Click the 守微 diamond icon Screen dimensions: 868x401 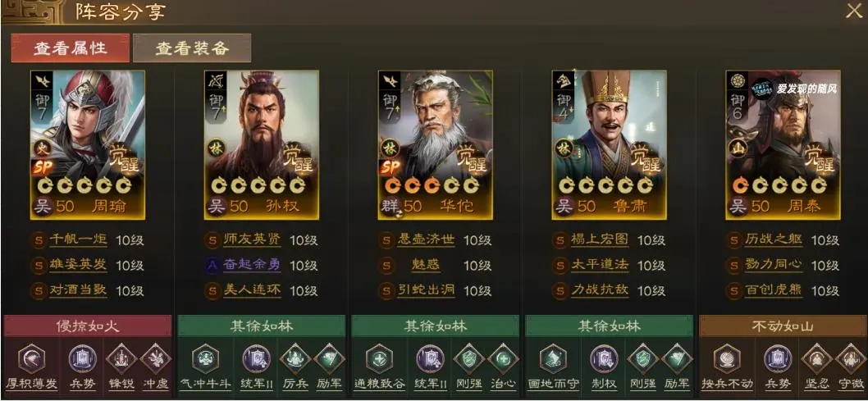[x=851, y=358]
